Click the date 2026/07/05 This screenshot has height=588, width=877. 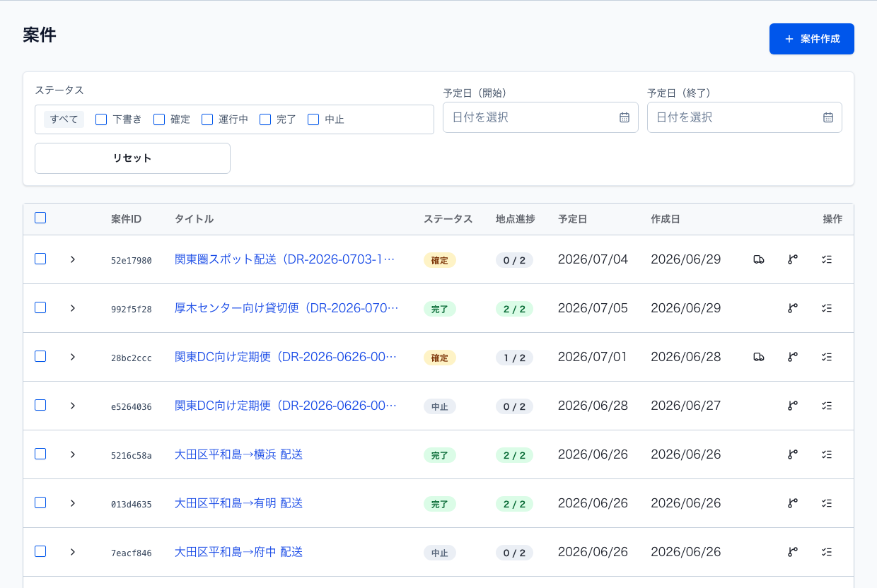[593, 308]
